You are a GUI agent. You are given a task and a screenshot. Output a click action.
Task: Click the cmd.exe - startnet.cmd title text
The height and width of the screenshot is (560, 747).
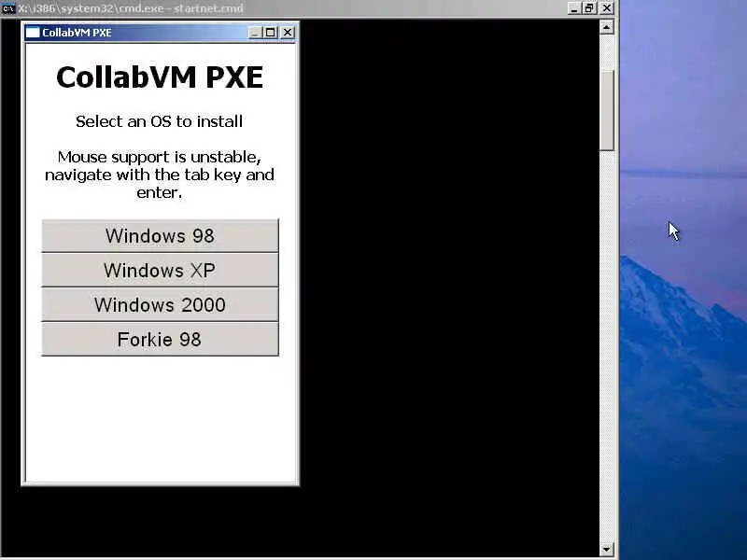131,8
